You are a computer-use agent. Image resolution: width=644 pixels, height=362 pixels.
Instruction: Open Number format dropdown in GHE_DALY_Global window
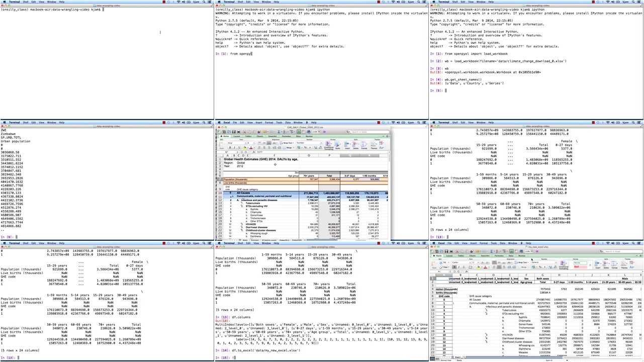[309, 143]
